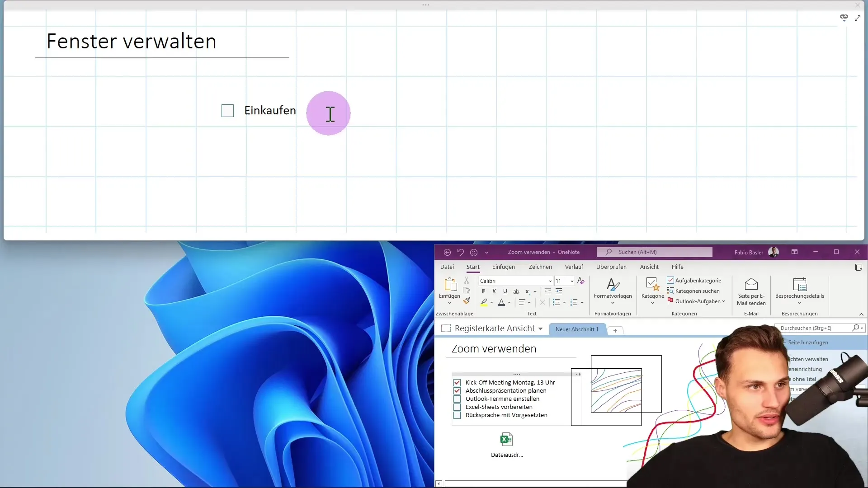Screen dimensions: 868x488
Task: Expand font color dropdown arrow
Action: (x=509, y=303)
